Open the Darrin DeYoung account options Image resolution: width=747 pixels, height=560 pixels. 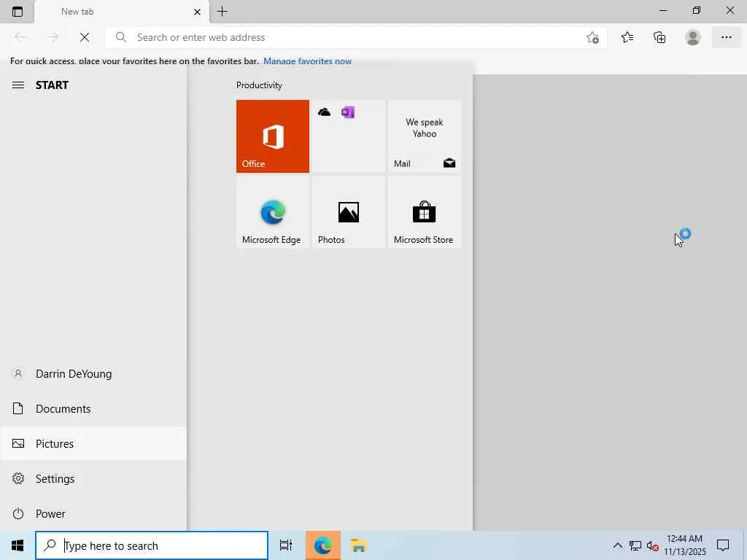tap(93, 374)
